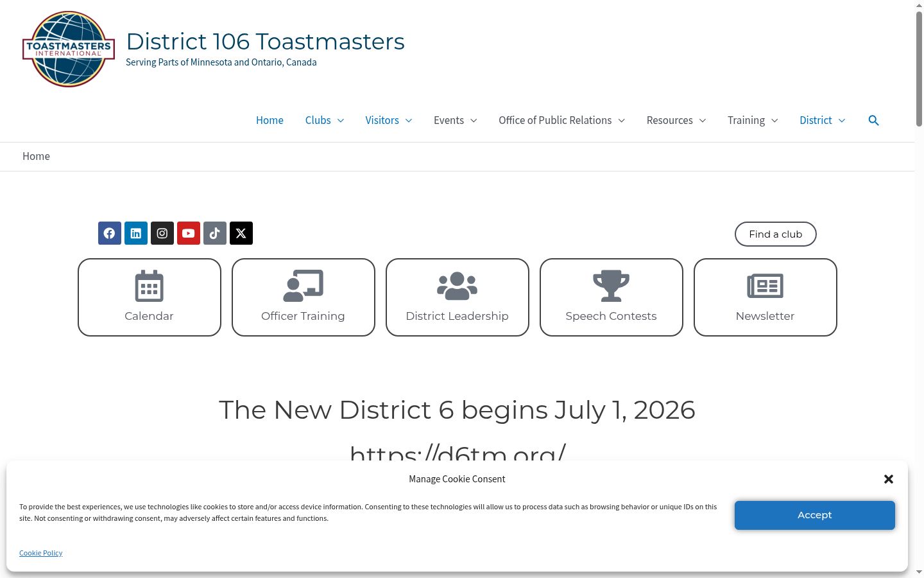Open the Instagram social icon
The width and height of the screenshot is (924, 578).
tap(162, 233)
